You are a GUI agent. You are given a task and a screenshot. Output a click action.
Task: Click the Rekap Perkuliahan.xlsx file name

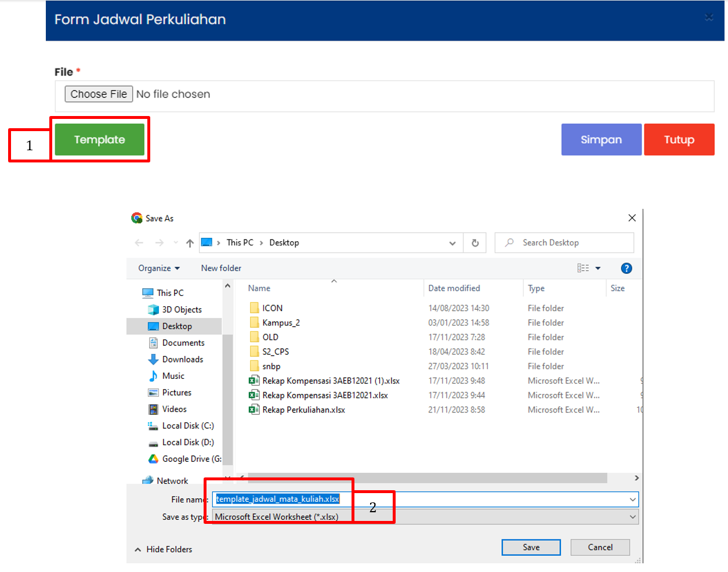(304, 410)
